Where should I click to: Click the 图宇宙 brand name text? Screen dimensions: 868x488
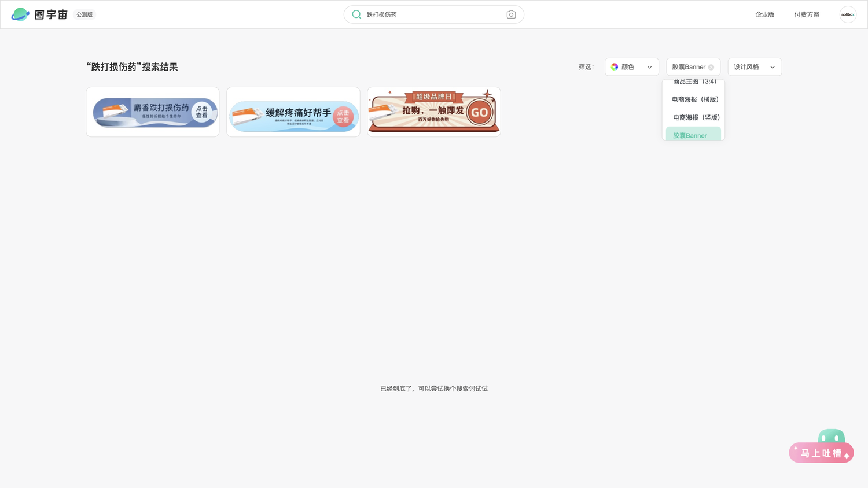click(51, 14)
